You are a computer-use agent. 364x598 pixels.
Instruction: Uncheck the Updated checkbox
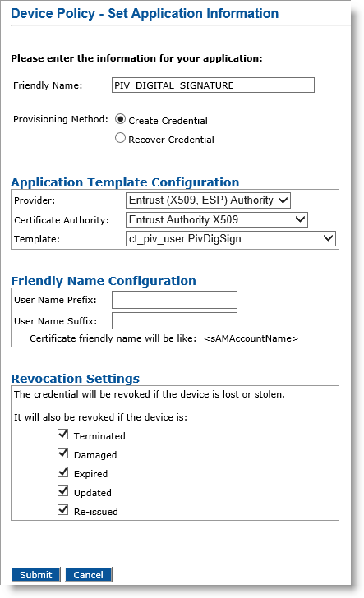click(x=63, y=491)
